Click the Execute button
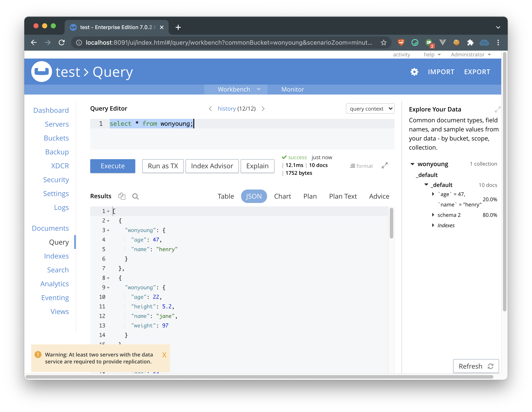The height and width of the screenshot is (412, 532). (113, 166)
